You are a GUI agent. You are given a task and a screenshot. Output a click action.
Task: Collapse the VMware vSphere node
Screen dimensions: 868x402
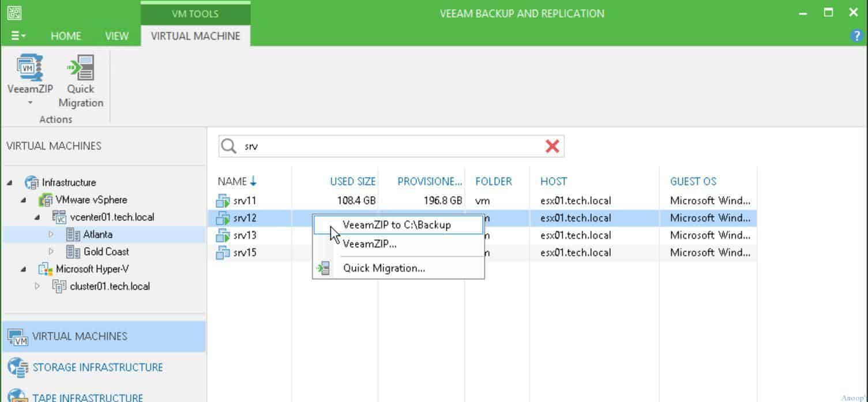tap(24, 200)
